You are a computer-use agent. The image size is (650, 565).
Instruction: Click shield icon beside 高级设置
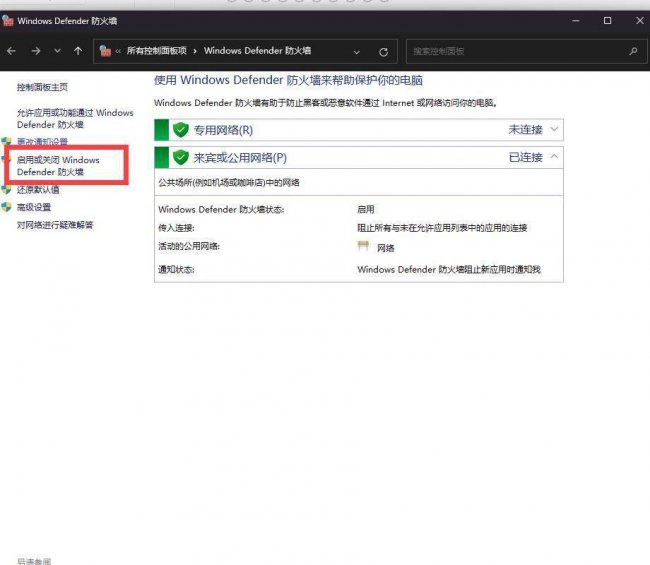point(6,207)
